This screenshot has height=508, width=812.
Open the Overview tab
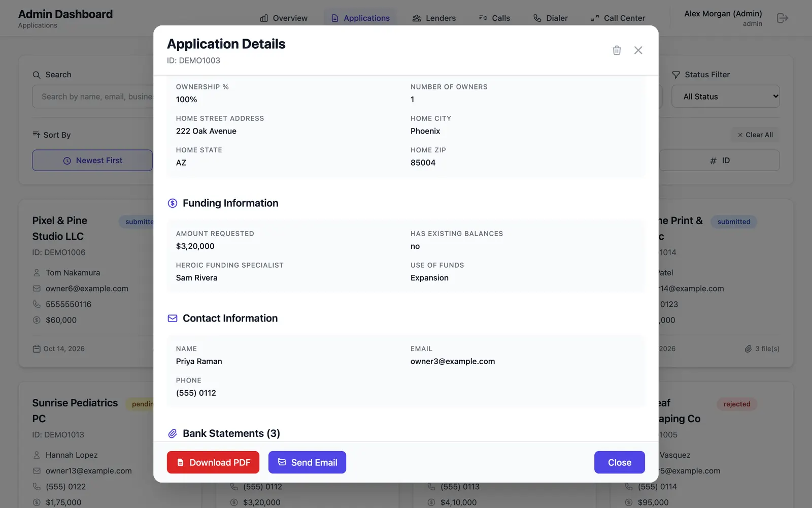pos(284,18)
